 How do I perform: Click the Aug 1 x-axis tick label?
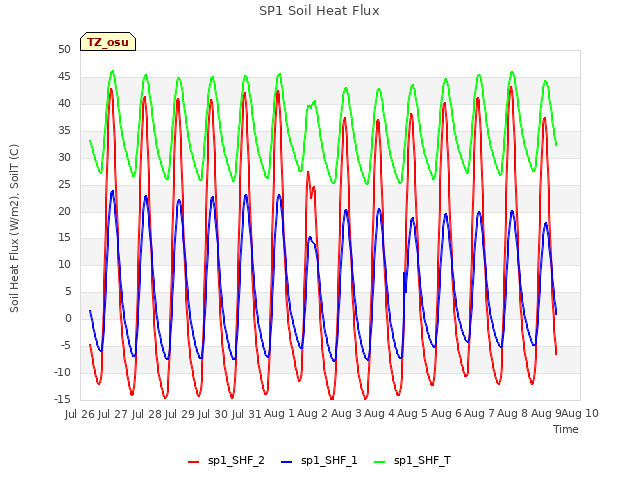280,413
